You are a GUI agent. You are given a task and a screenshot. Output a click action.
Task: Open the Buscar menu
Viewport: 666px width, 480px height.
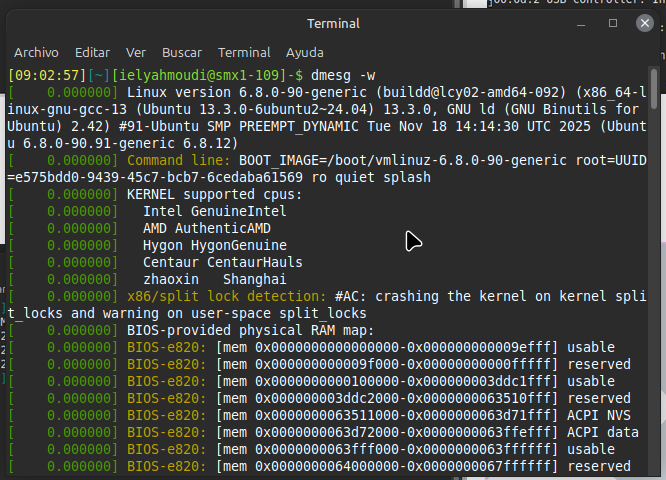[x=182, y=53]
